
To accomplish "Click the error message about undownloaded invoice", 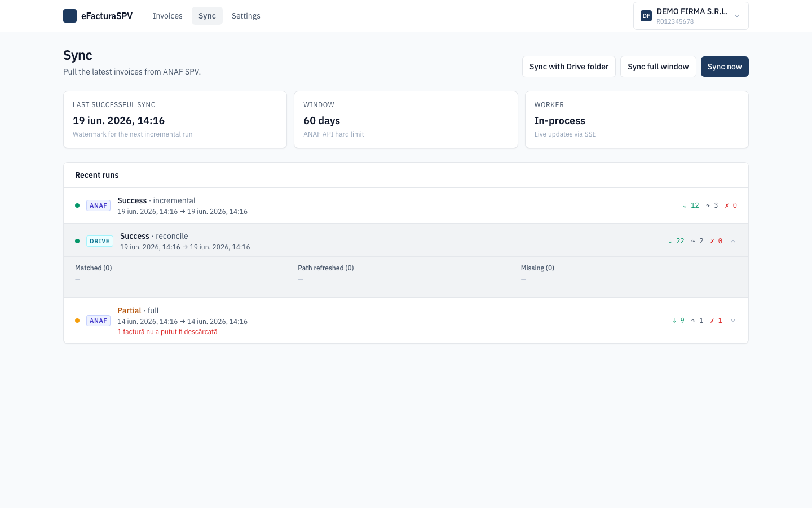I will (167, 332).
